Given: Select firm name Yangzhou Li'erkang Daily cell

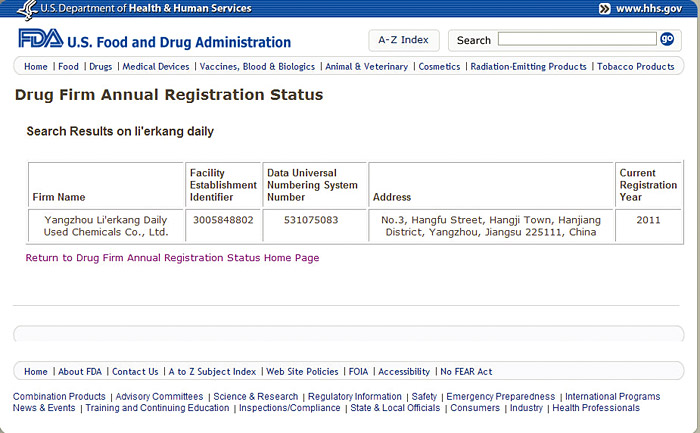Looking at the screenshot, I should pyautogui.click(x=106, y=226).
